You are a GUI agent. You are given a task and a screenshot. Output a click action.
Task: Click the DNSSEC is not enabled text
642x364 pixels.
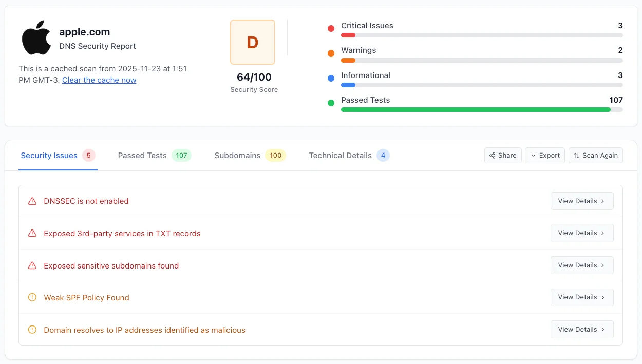click(86, 201)
